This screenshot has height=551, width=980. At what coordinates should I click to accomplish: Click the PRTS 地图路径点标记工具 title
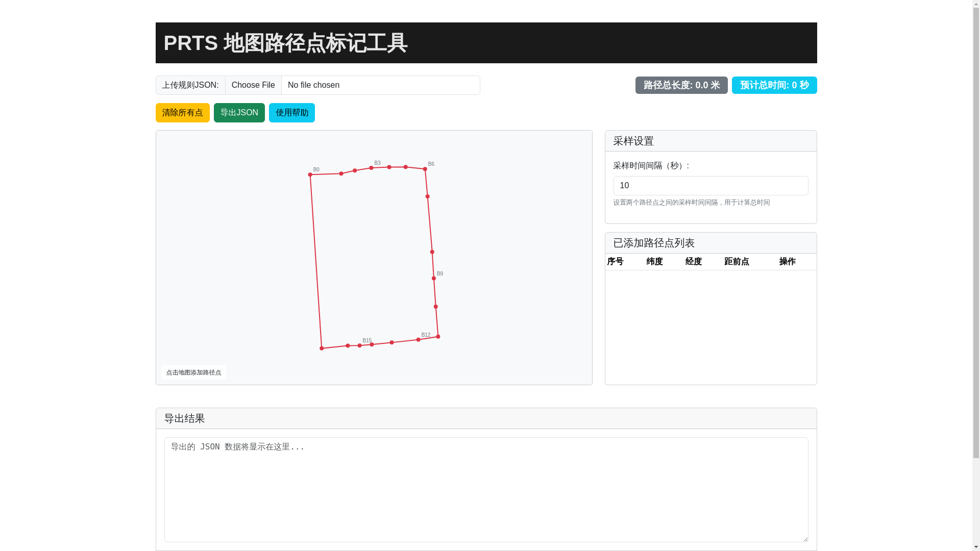(x=285, y=43)
